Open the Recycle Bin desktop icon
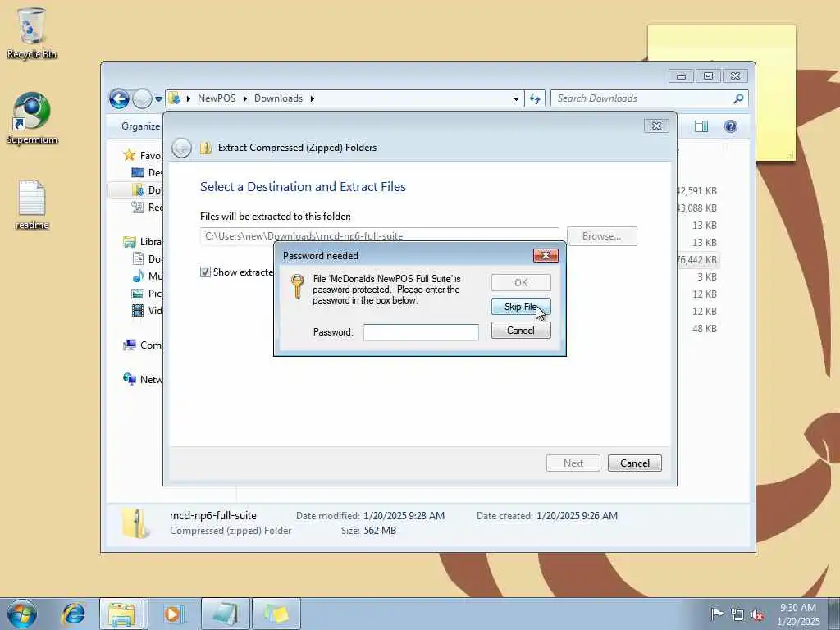Viewport: 840px width, 630px height. [x=32, y=33]
